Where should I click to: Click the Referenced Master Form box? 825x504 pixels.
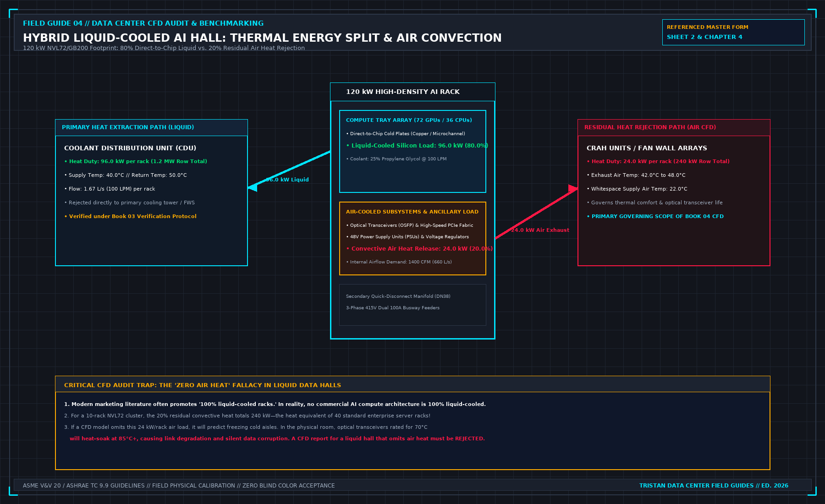[x=733, y=32]
